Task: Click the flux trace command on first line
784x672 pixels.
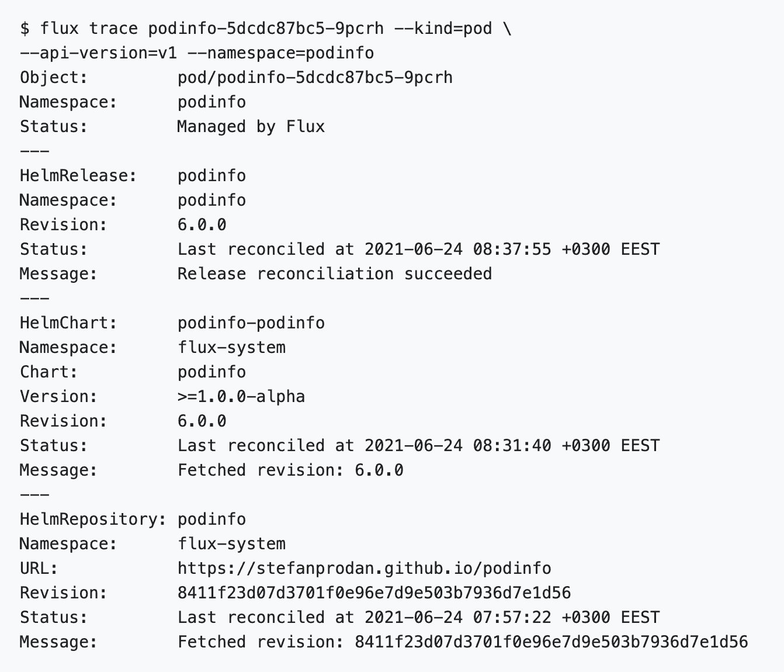Action: [266, 29]
